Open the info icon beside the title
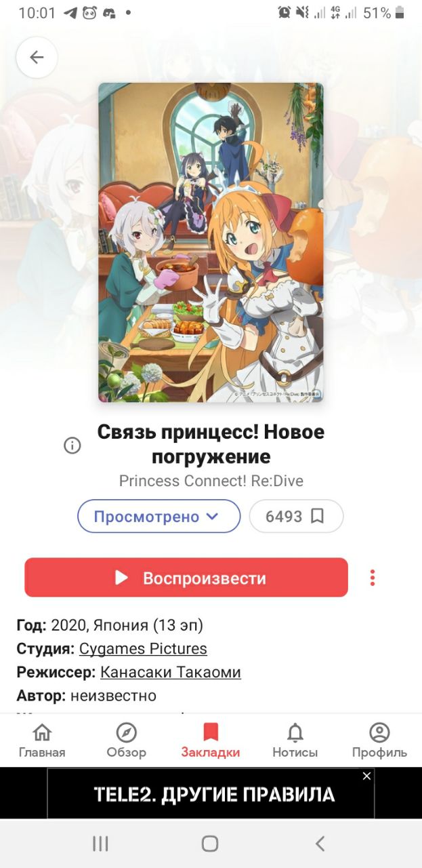 click(72, 446)
